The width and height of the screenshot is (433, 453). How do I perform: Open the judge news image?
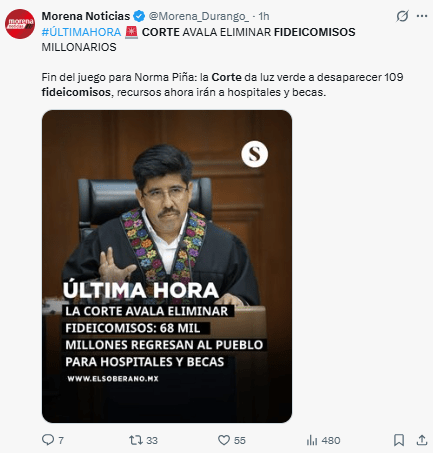coord(167,266)
